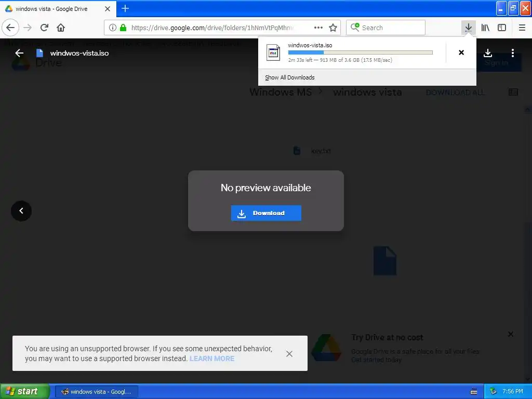Select the windows vista - Google Drive tab
Screen dimensions: 532x399
pyautogui.click(x=58, y=9)
